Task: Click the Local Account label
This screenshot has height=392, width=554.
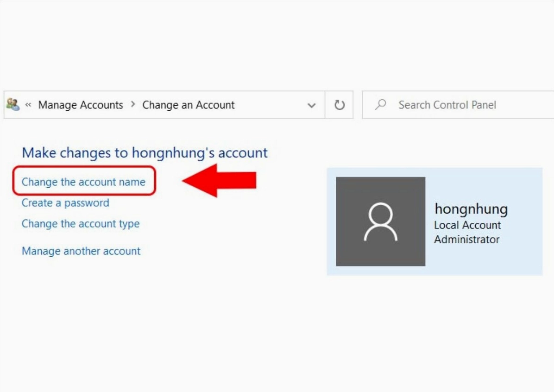Action: click(x=467, y=225)
